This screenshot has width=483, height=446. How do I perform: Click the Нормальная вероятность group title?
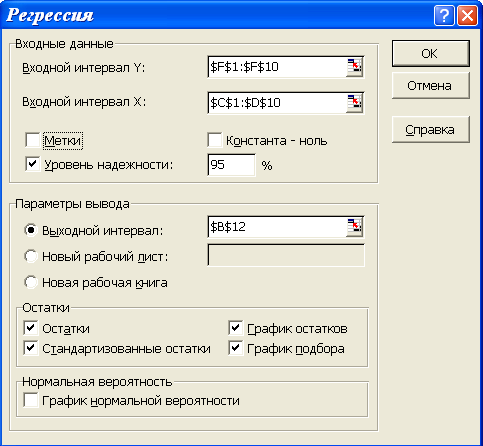click(x=97, y=382)
